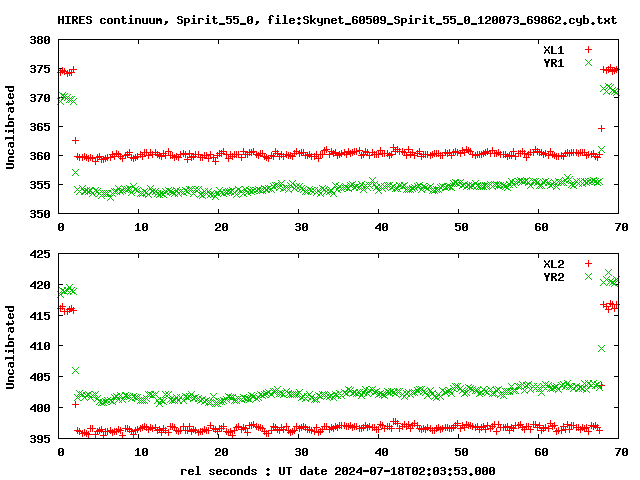Click the plot title with the Skynet file name

[337, 20]
